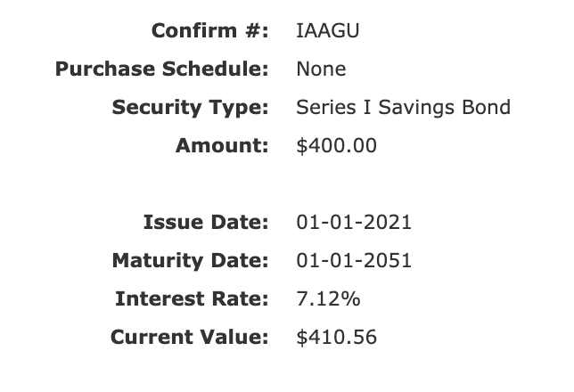
Task: Click the "Amount:" label
Action: [x=222, y=145]
